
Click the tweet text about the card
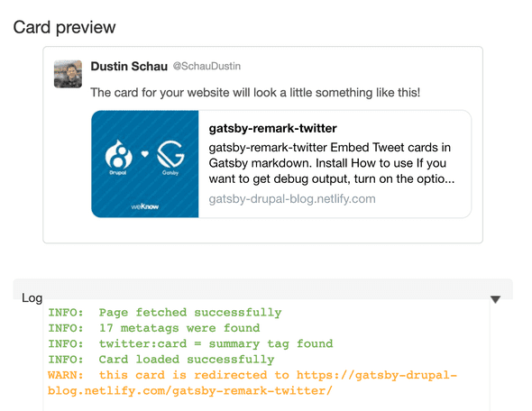click(x=255, y=93)
